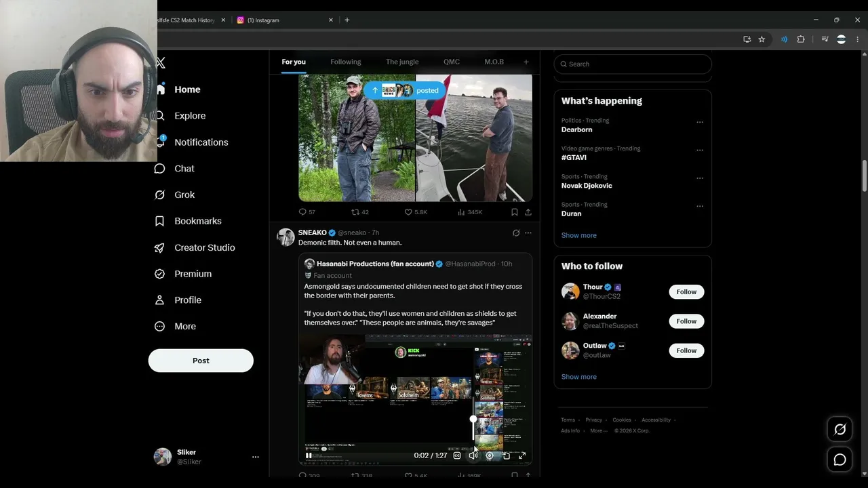Click the Post button
868x488 pixels.
point(201,361)
